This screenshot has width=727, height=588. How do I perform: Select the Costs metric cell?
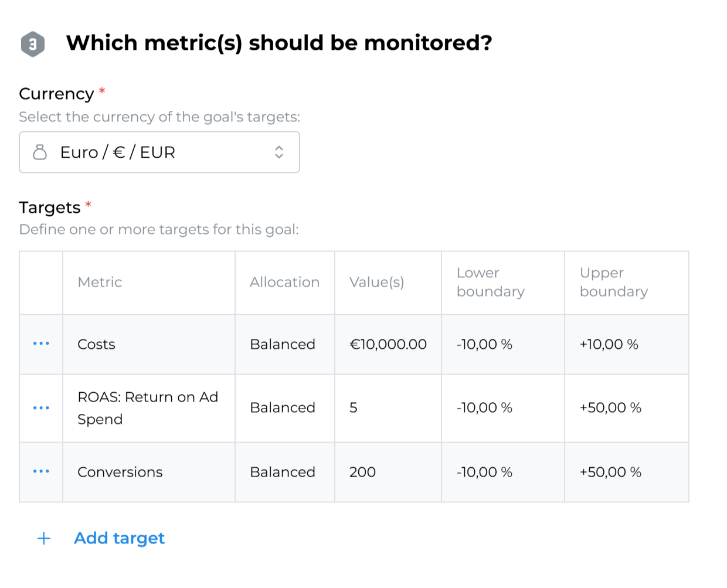pos(97,345)
